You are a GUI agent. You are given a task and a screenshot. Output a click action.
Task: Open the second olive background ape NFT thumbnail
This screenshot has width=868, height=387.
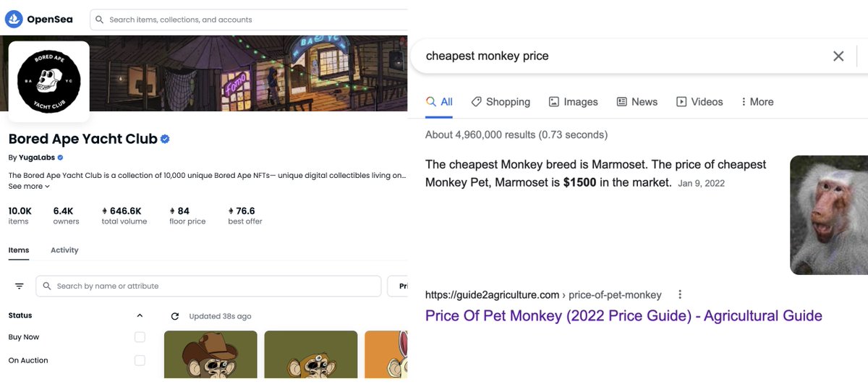(311, 354)
